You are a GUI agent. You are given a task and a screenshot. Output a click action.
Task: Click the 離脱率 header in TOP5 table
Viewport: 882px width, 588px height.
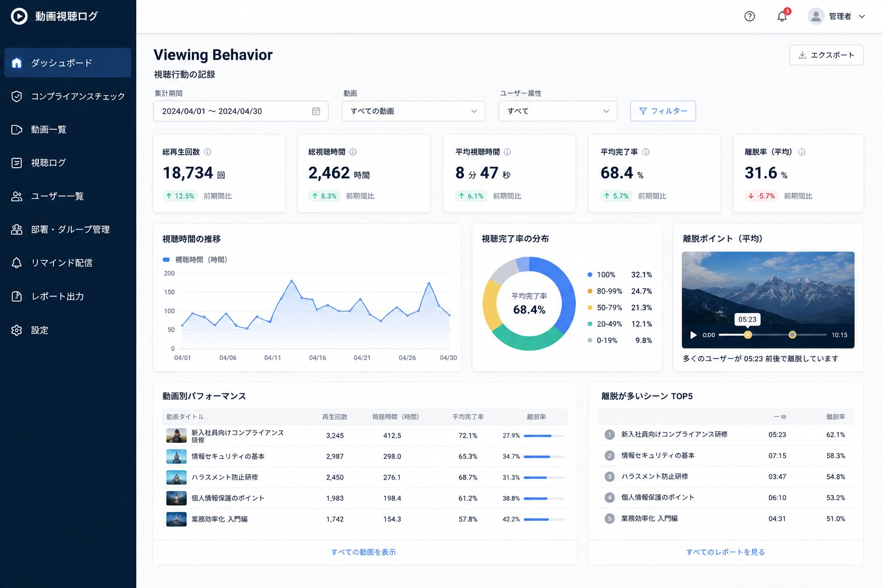(835, 417)
